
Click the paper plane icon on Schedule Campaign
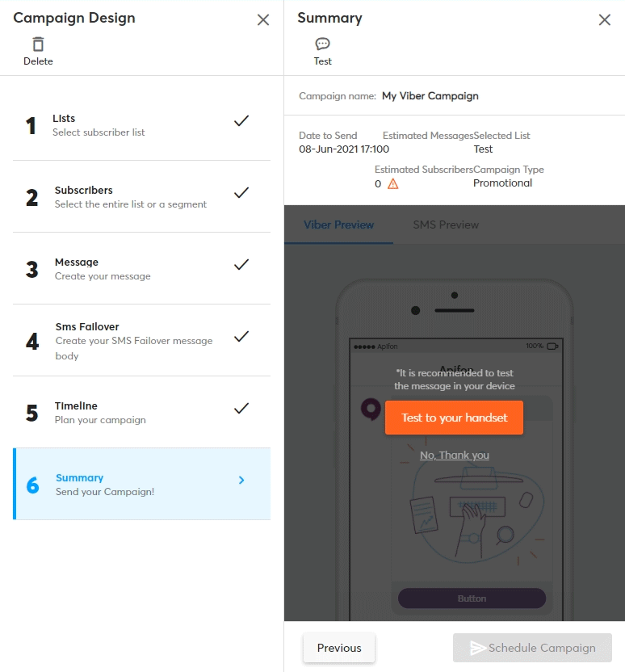pyautogui.click(x=478, y=648)
